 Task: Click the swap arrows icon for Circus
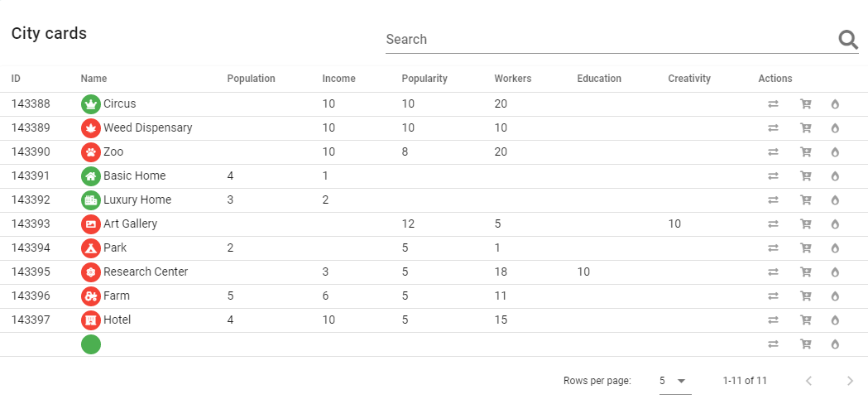click(774, 104)
